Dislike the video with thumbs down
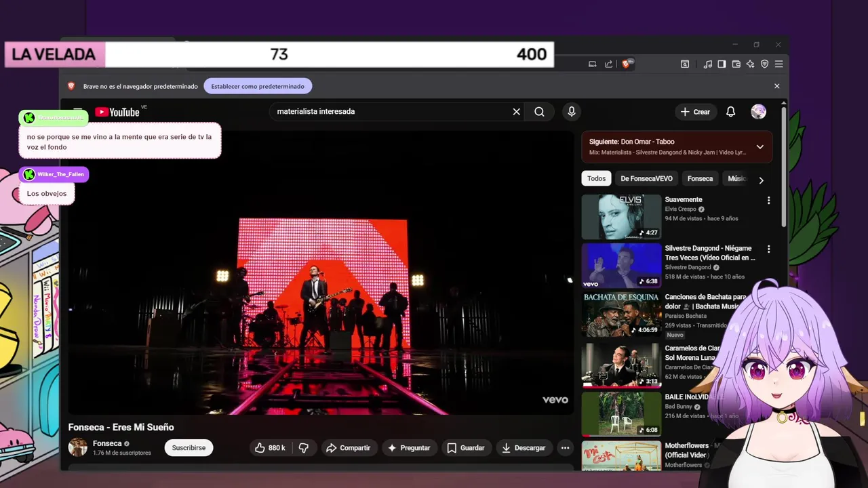Screen dimensions: 868x488 304,448
